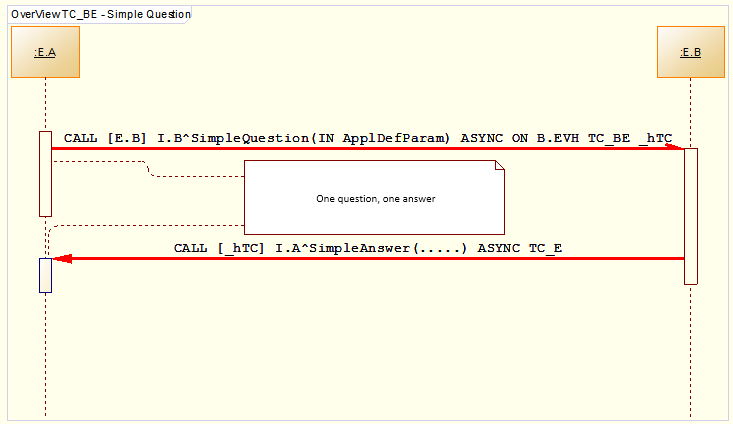This screenshot has width=733, height=424.
Task: Click the folded corner of the note
Action: (499, 168)
